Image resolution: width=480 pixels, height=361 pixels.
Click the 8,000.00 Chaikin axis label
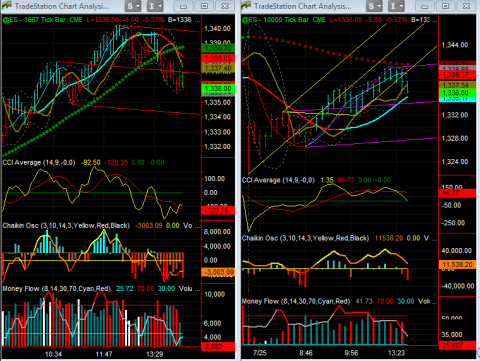[x=217, y=232]
